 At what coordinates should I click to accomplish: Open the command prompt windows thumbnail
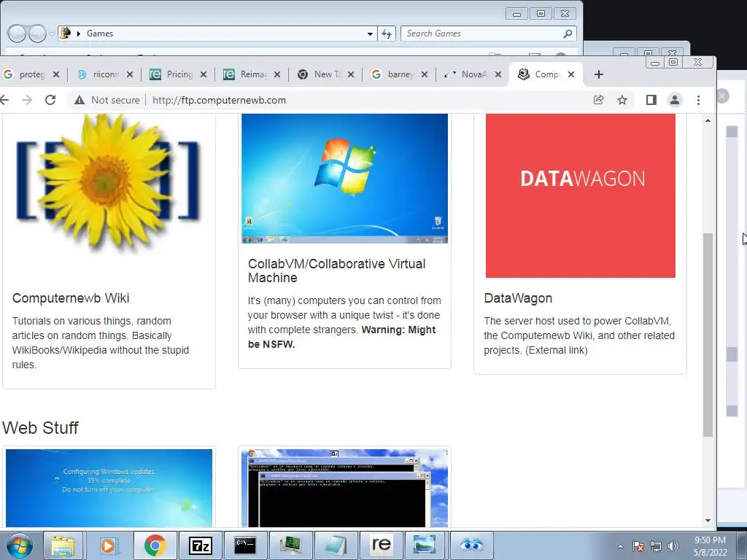(x=344, y=488)
